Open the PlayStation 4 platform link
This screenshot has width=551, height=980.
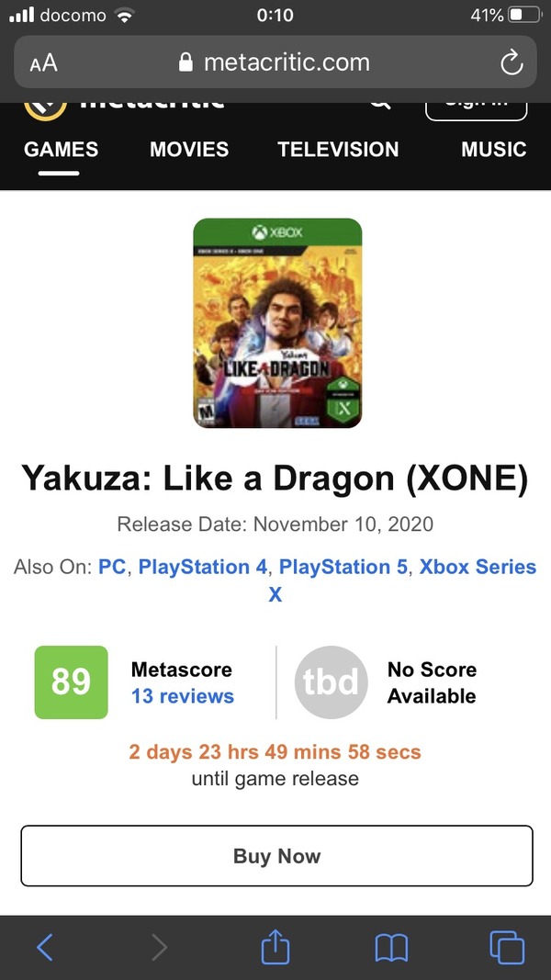202,567
